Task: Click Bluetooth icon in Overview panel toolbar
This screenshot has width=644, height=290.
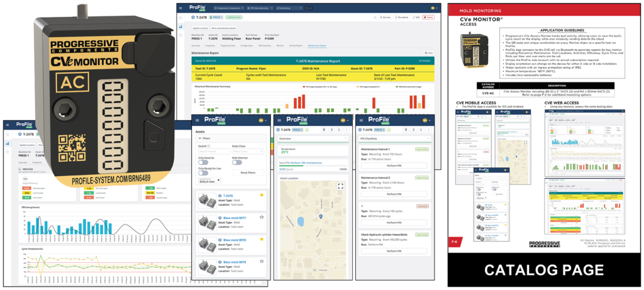Action: (332, 130)
